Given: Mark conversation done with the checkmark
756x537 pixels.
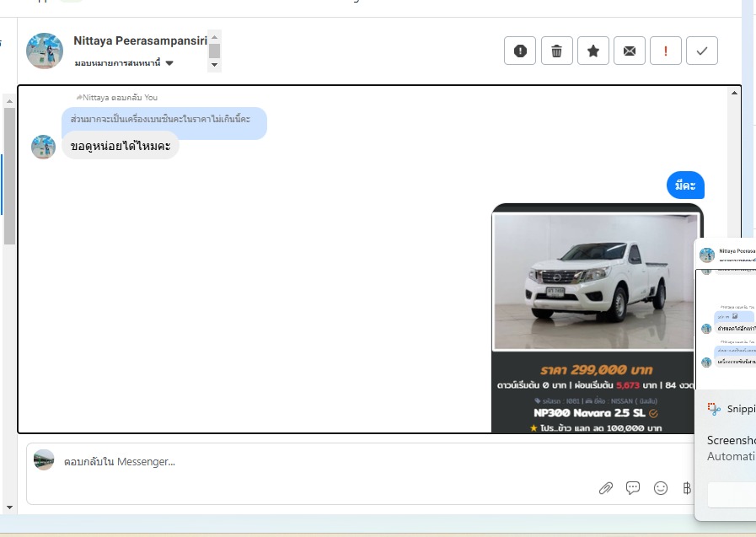Looking at the screenshot, I should (702, 51).
